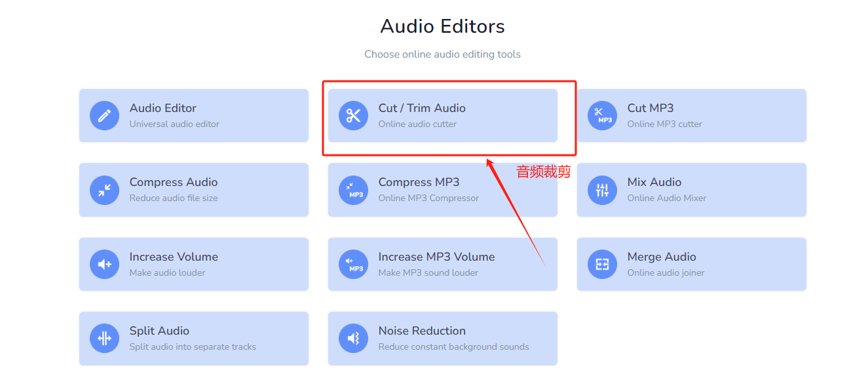Select the Increase Volume title
The height and width of the screenshot is (391, 868).
pos(174,257)
